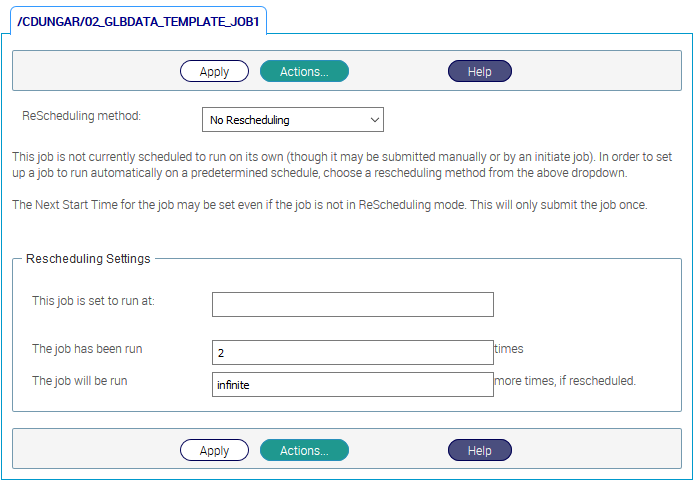Click the 'The job has been run' label
Viewport: 699px width, 489px height.
(86, 349)
